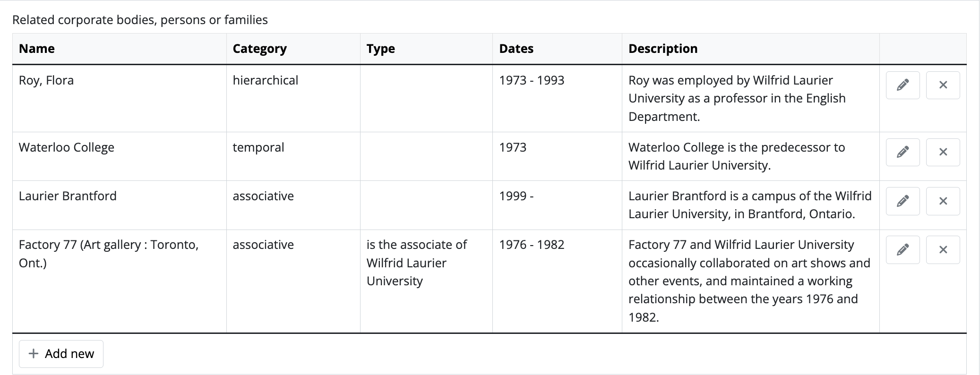Screen dimensions: 980x375
Task: Edit the Roy, Flora relation row
Action: tap(903, 85)
